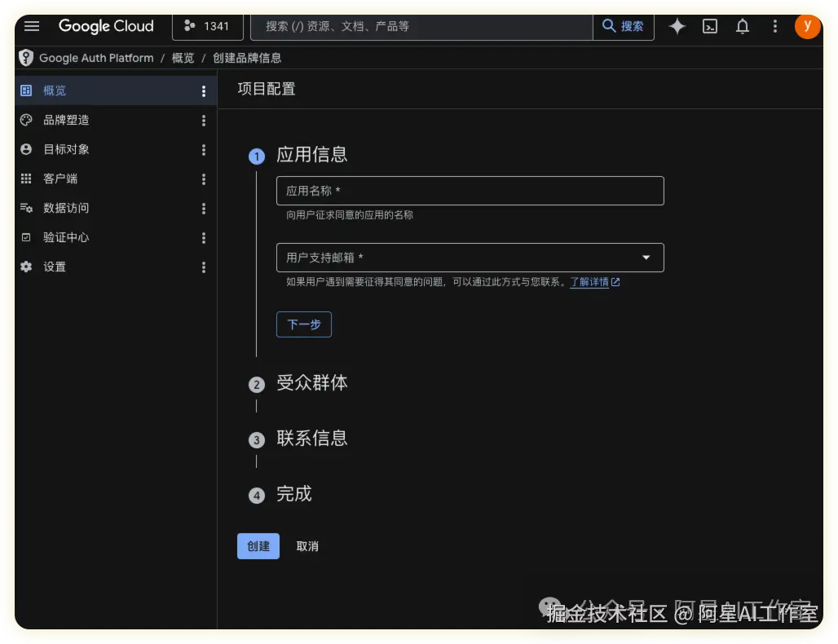Screen dimensions: 838x644
Task: Open the 设置 sidebar section
Action: tap(54, 267)
